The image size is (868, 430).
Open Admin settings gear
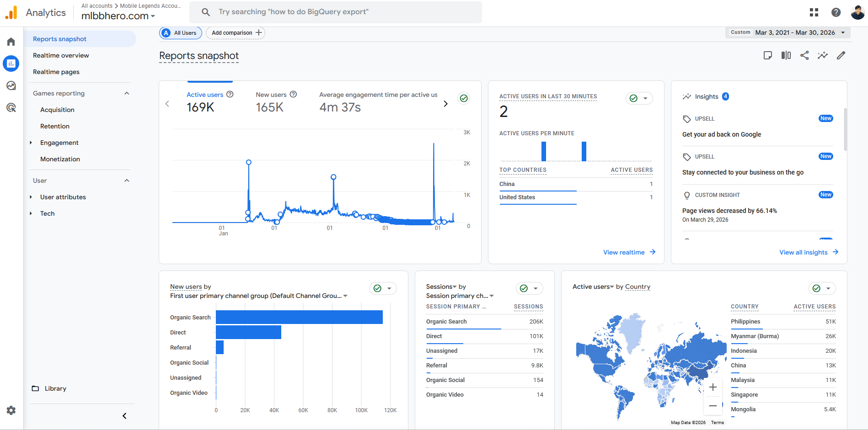pyautogui.click(x=11, y=410)
